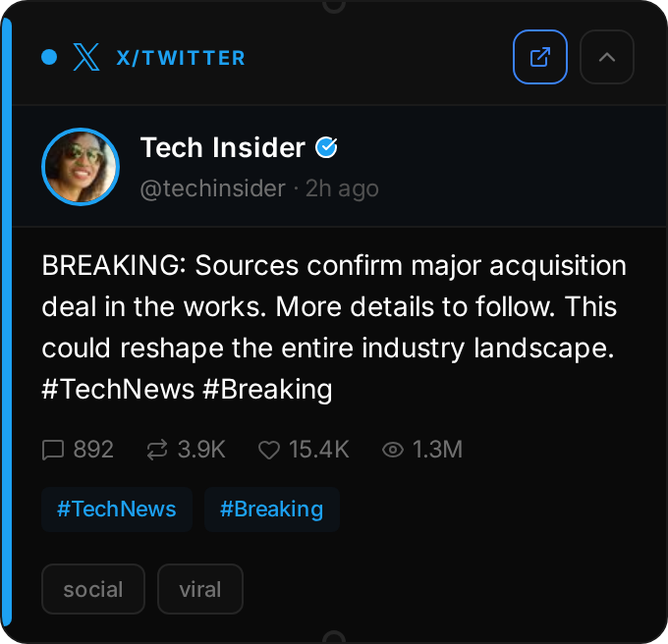The image size is (668, 644).
Task: Click the reply comment icon
Action: click(53, 451)
